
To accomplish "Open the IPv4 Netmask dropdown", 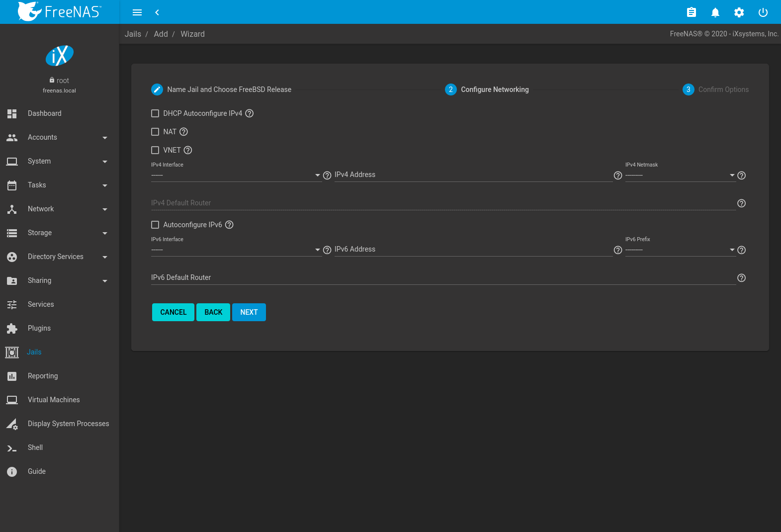I will click(x=680, y=176).
